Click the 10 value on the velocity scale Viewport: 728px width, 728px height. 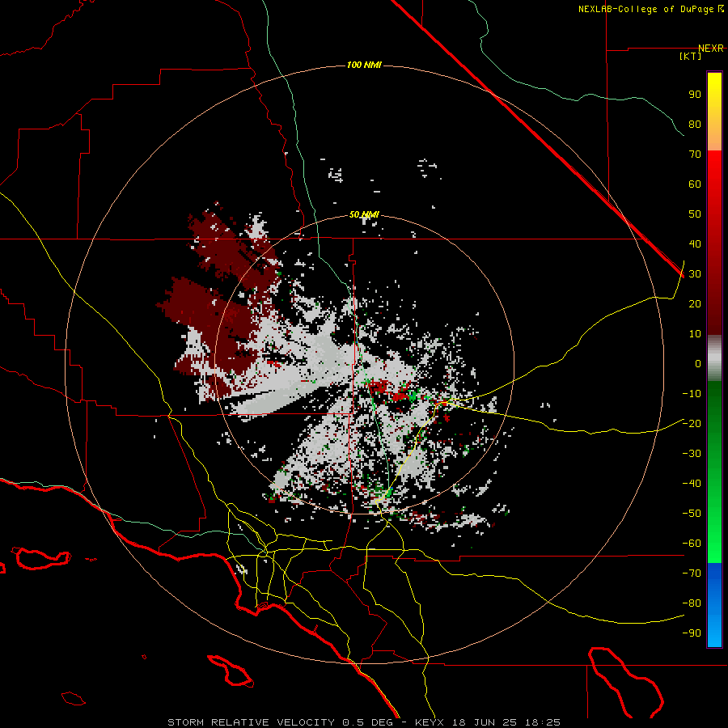click(x=695, y=334)
